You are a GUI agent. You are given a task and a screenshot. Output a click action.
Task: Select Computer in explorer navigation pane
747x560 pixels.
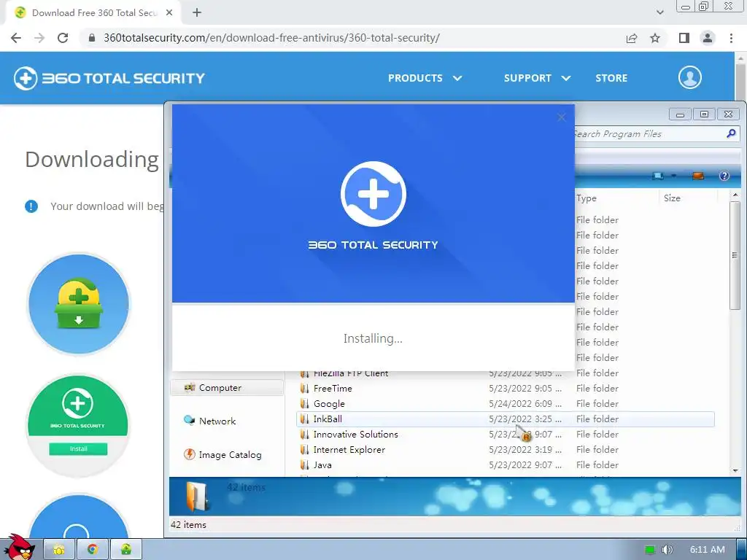pyautogui.click(x=227, y=388)
